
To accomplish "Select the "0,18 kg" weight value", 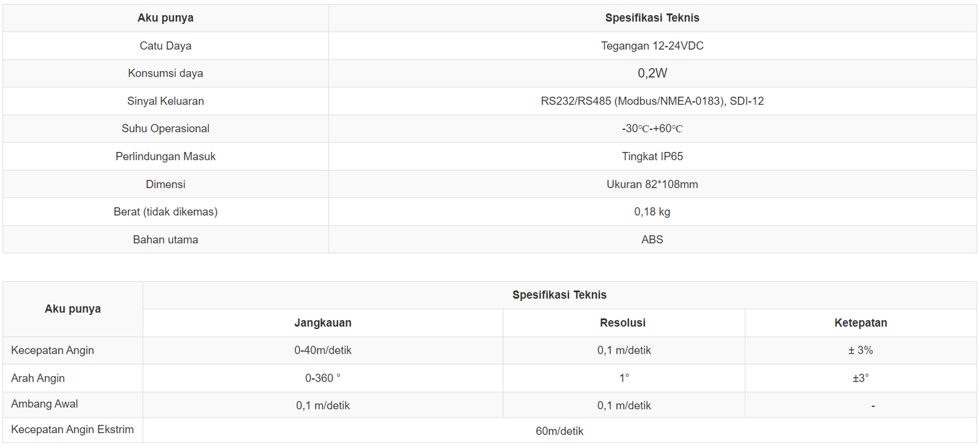I will pyautogui.click(x=652, y=212).
